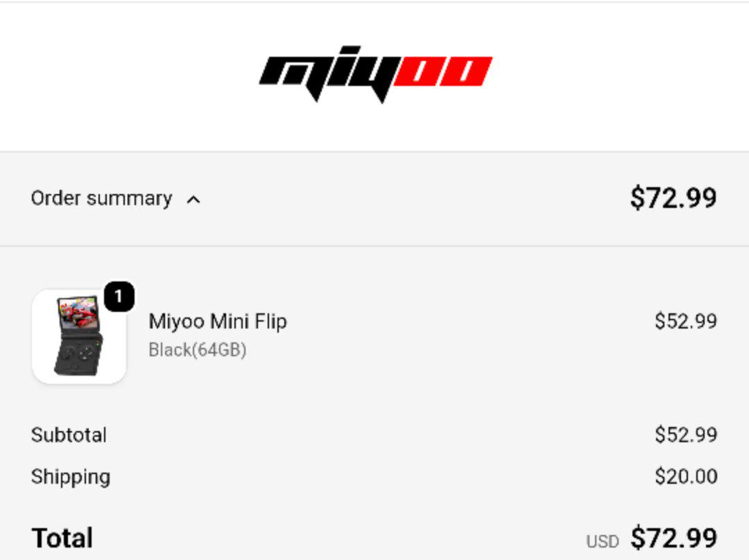Viewport: 749px width, 560px height.
Task: Click the Subtotal label
Action: [69, 435]
